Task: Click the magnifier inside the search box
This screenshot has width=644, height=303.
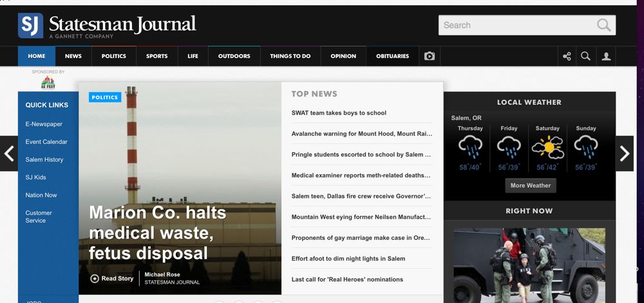Action: (603, 25)
